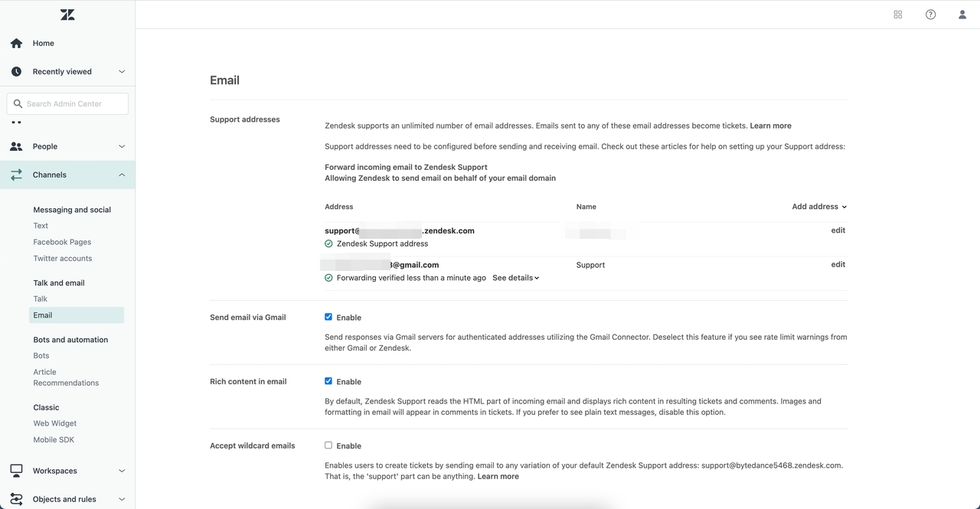Click the Workspaces monitor icon
This screenshot has width=980, height=509.
(16, 471)
